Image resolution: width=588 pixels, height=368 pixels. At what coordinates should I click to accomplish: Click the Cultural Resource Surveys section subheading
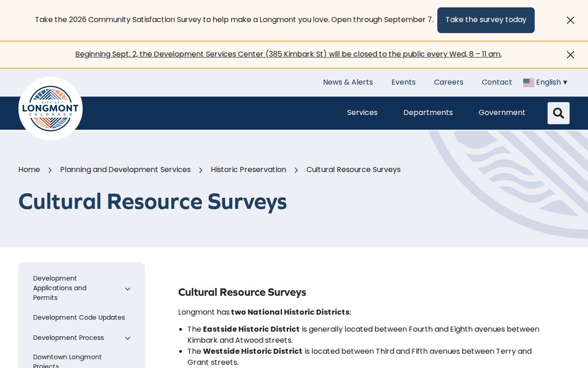click(242, 293)
